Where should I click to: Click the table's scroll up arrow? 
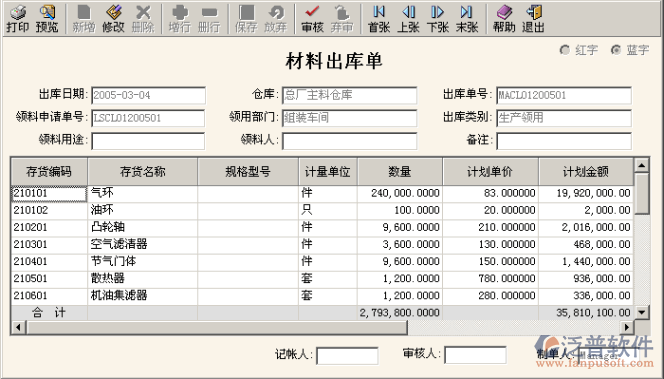[x=642, y=165]
